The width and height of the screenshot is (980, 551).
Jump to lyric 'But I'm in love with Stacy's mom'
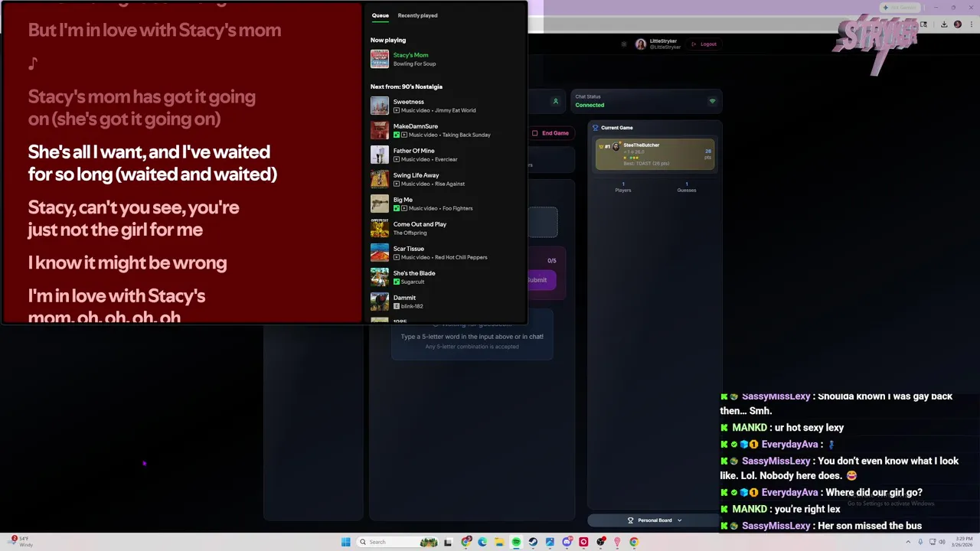(155, 30)
